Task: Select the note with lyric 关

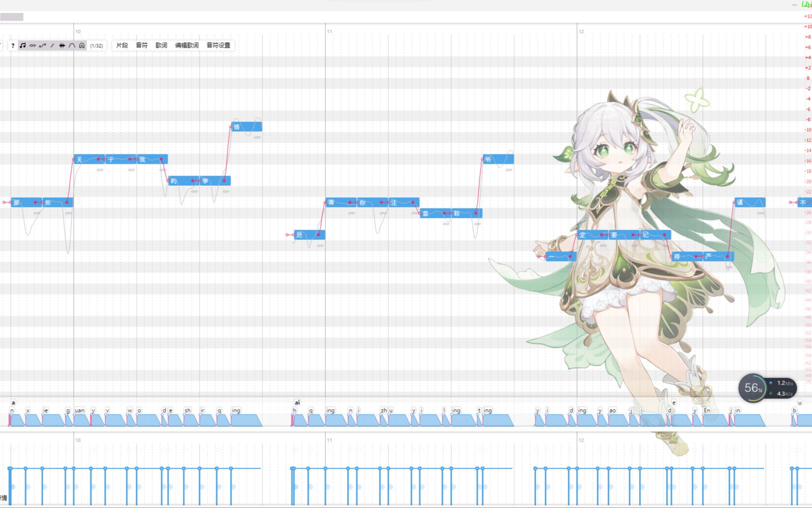Action: tap(89, 159)
